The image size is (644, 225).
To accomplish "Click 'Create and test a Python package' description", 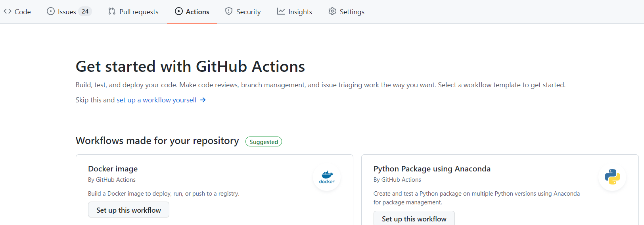I will [477, 198].
